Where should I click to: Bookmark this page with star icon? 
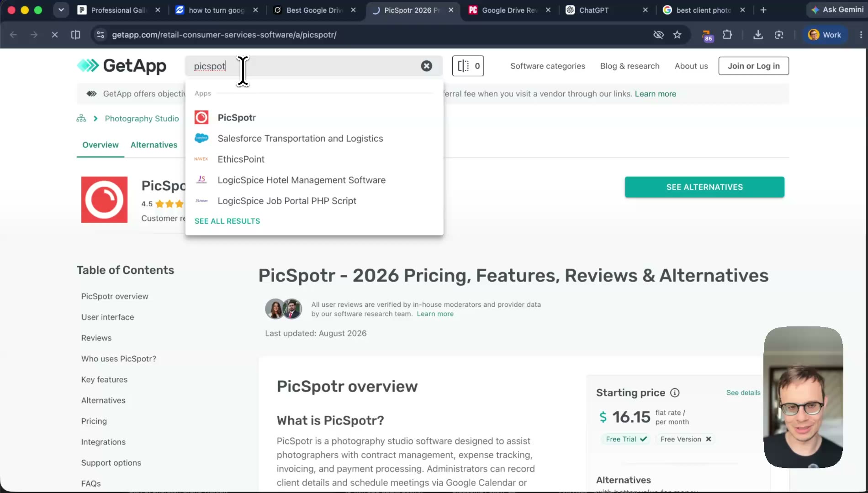[677, 35]
